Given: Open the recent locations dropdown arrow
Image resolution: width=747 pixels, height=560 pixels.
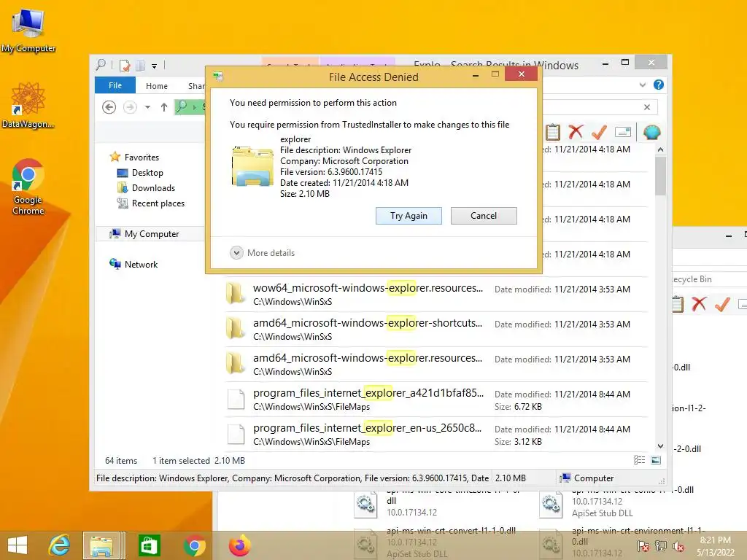Looking at the screenshot, I should pos(147,107).
